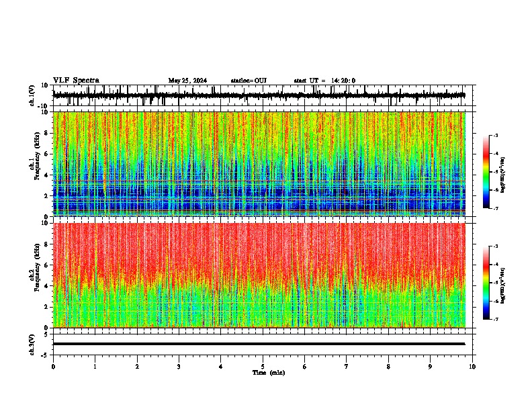532x411 pixels.
Task: Click time axis tick label '5'
Action: point(263,367)
